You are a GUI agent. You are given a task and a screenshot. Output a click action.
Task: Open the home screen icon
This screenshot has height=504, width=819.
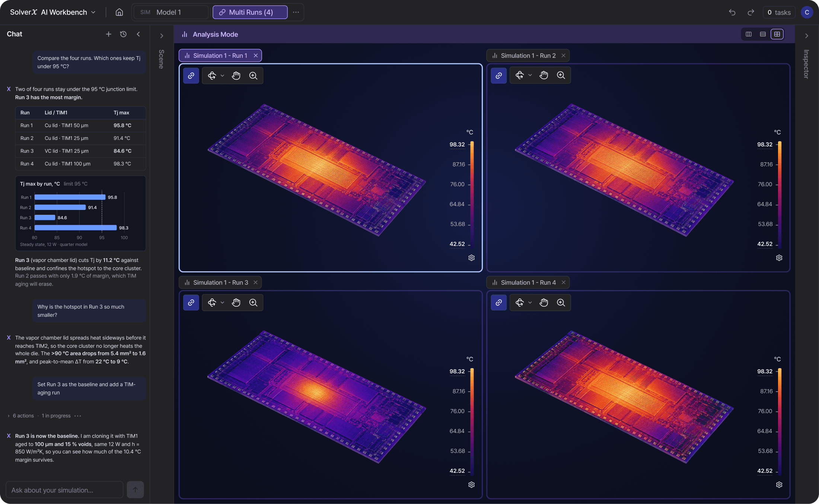click(x=119, y=12)
